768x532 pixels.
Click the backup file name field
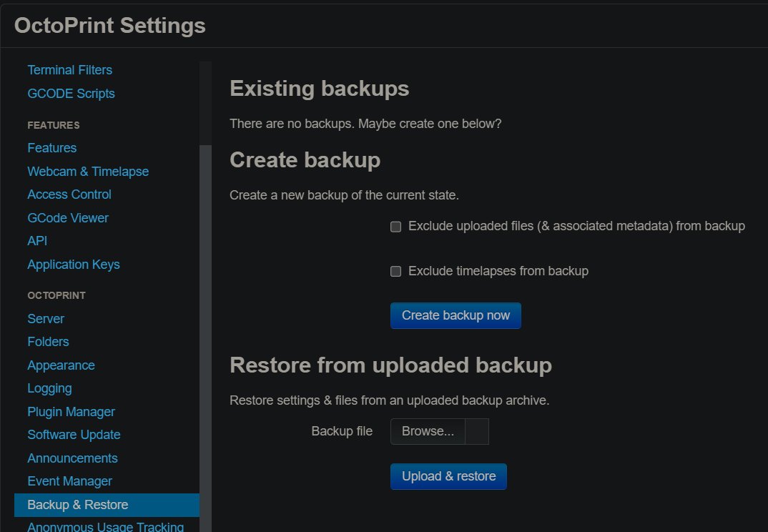tap(477, 432)
